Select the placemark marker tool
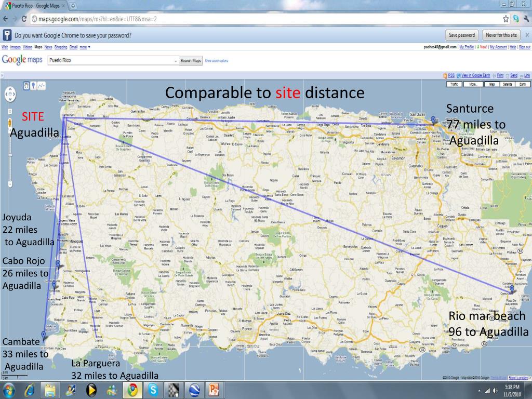The height and width of the screenshot is (399, 532). 34,86
